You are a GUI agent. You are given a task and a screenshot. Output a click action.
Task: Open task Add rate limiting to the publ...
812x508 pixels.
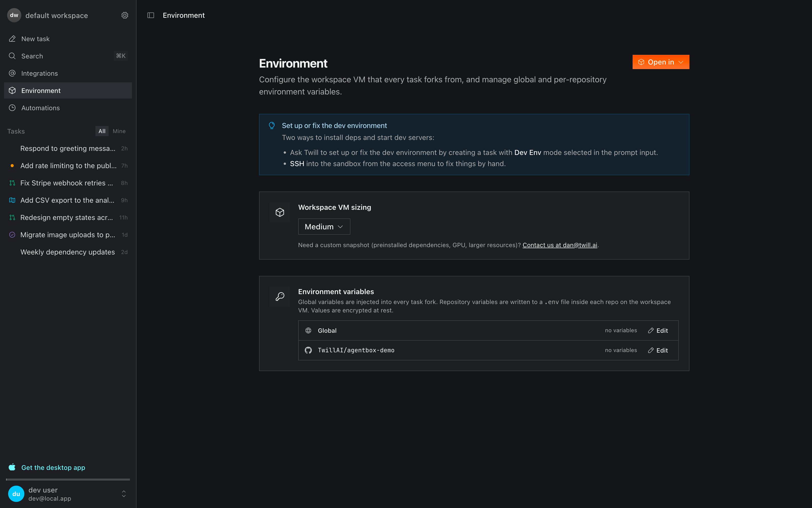(68, 166)
